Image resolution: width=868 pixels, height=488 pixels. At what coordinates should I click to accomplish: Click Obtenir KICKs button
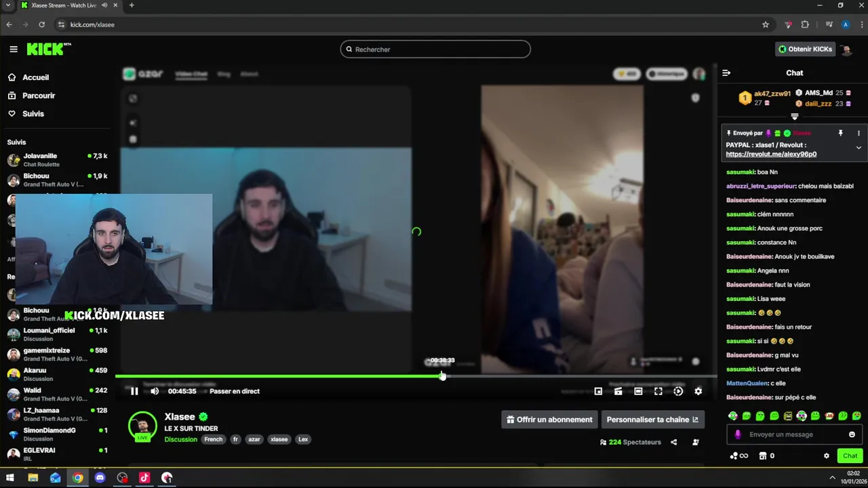[804, 49]
